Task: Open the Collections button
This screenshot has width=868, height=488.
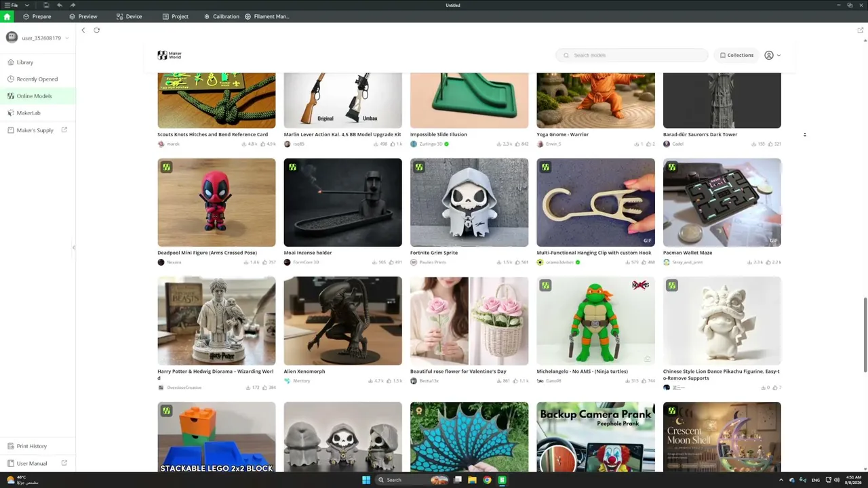Action: point(736,55)
